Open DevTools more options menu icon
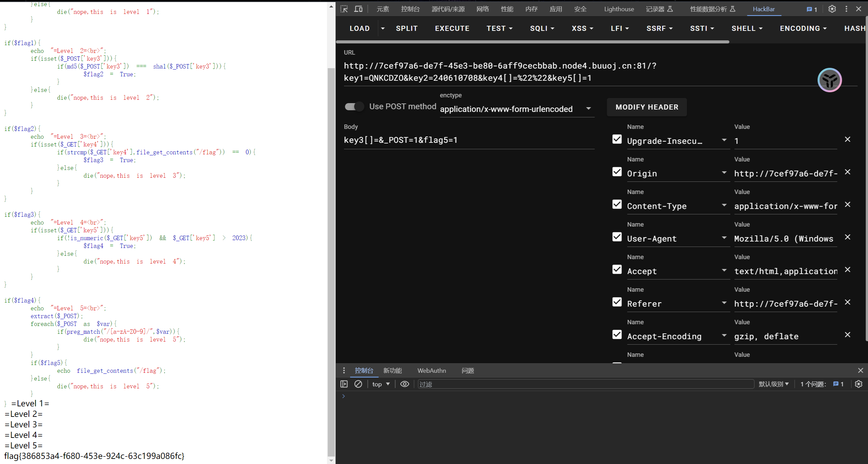Image resolution: width=868 pixels, height=464 pixels. pyautogui.click(x=846, y=9)
